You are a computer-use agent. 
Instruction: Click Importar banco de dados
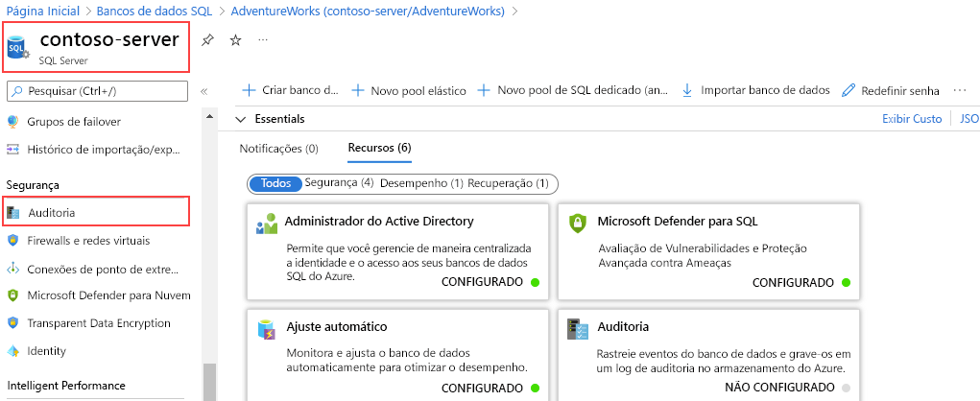pyautogui.click(x=755, y=90)
